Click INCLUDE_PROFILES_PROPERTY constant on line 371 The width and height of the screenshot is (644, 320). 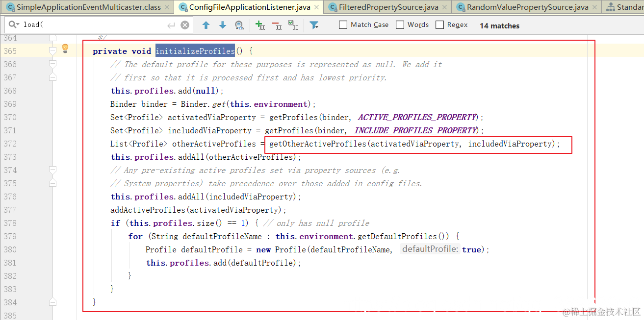(415, 130)
